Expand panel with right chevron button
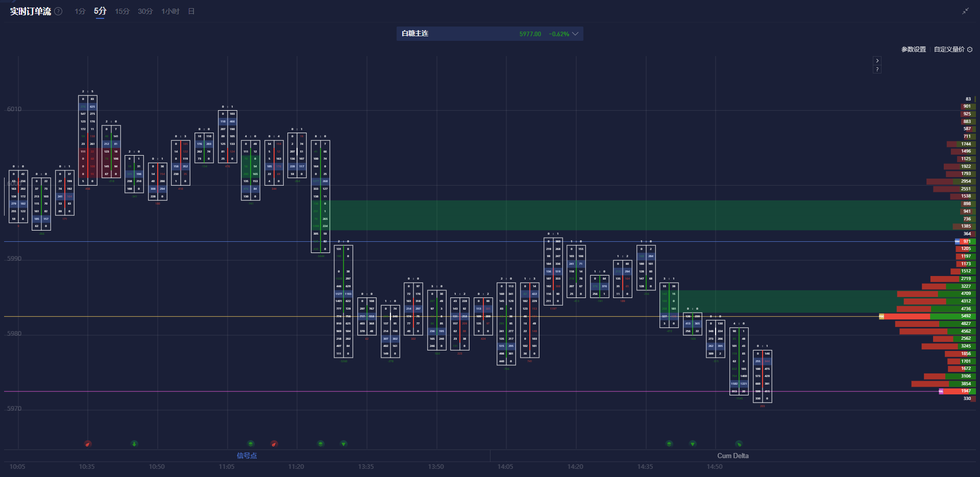 pyautogui.click(x=877, y=61)
